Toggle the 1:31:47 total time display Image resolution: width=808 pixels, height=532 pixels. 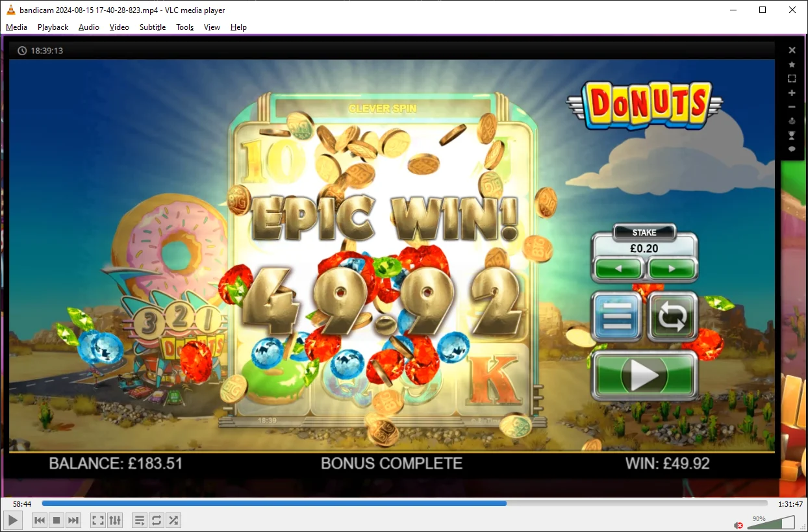(x=790, y=503)
